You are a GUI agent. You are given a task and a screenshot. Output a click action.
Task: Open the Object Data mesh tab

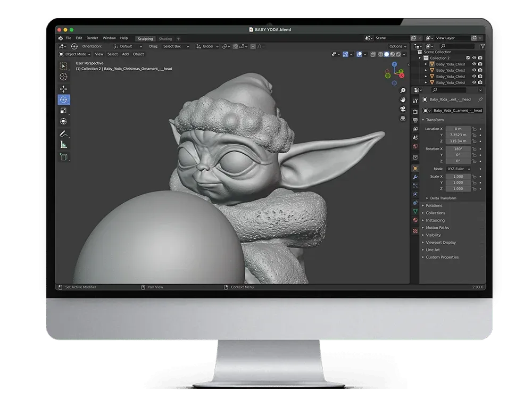pos(415,211)
